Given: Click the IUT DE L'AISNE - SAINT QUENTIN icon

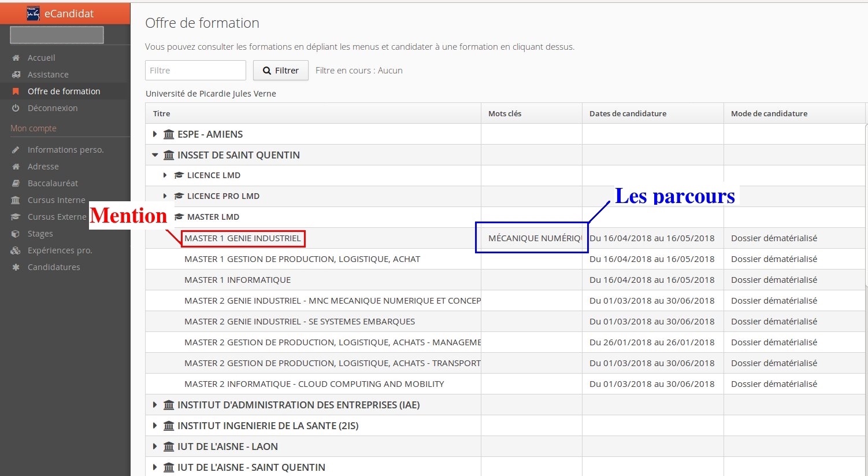Looking at the screenshot, I should tap(169, 467).
